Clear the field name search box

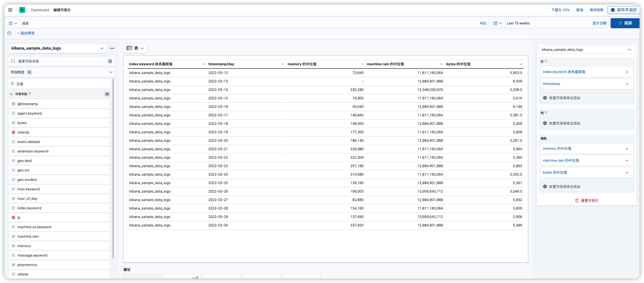(x=110, y=61)
